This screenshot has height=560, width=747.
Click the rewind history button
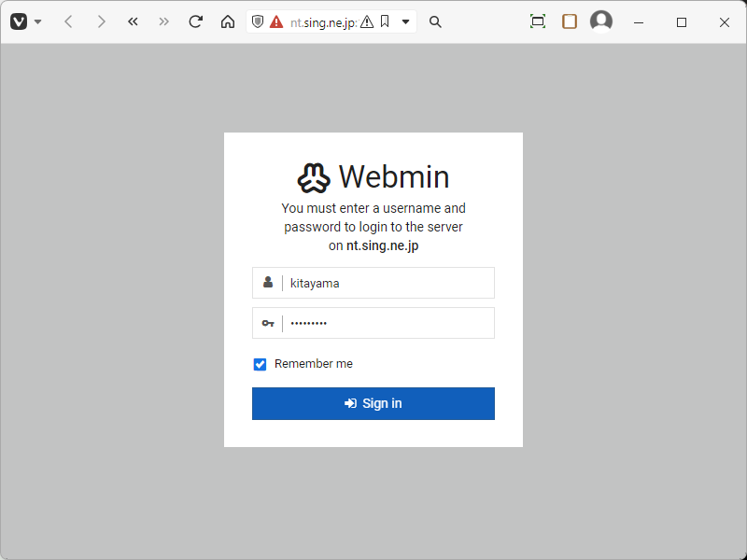point(133,21)
